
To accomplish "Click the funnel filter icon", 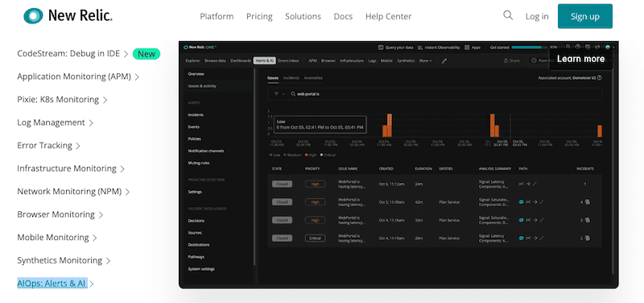I will (276, 93).
